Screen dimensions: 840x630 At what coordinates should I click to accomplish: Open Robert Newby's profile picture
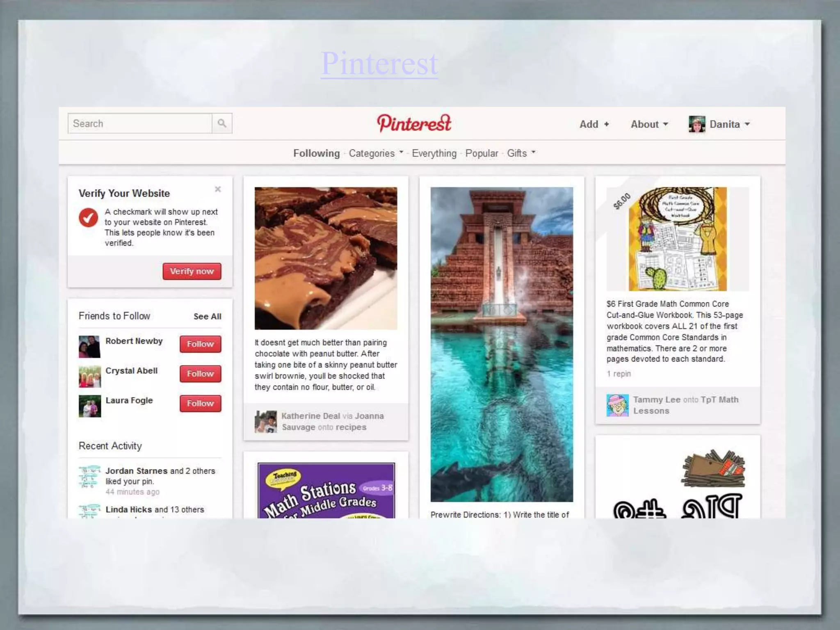[x=89, y=347]
